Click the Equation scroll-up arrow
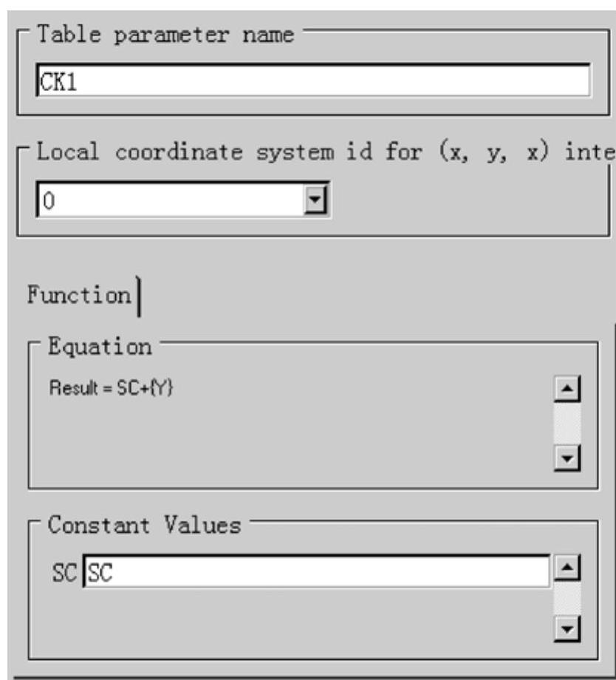 coord(567,389)
